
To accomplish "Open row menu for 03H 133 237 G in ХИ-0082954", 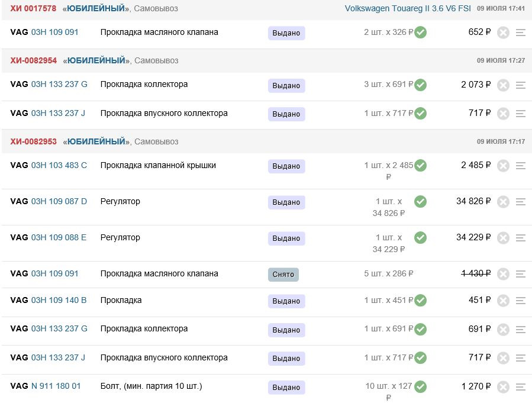I will pos(521,85).
